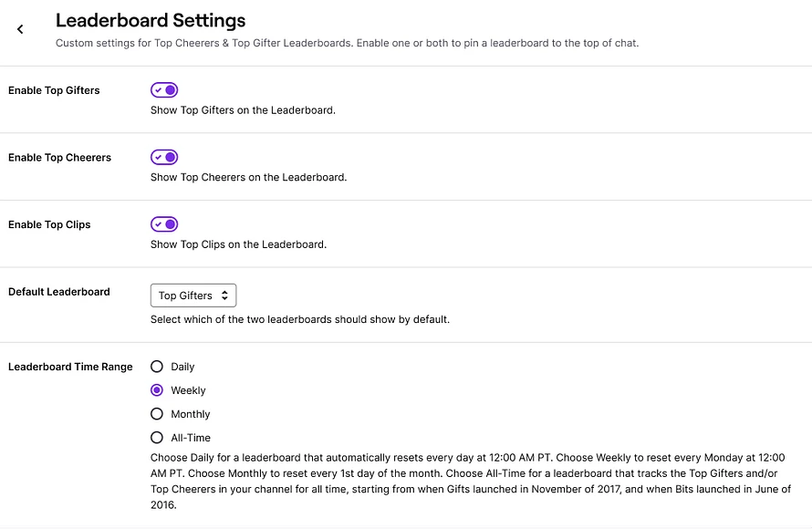Turn off the Enable Top Clips toggle
This screenshot has height=529, width=812.
(164, 224)
